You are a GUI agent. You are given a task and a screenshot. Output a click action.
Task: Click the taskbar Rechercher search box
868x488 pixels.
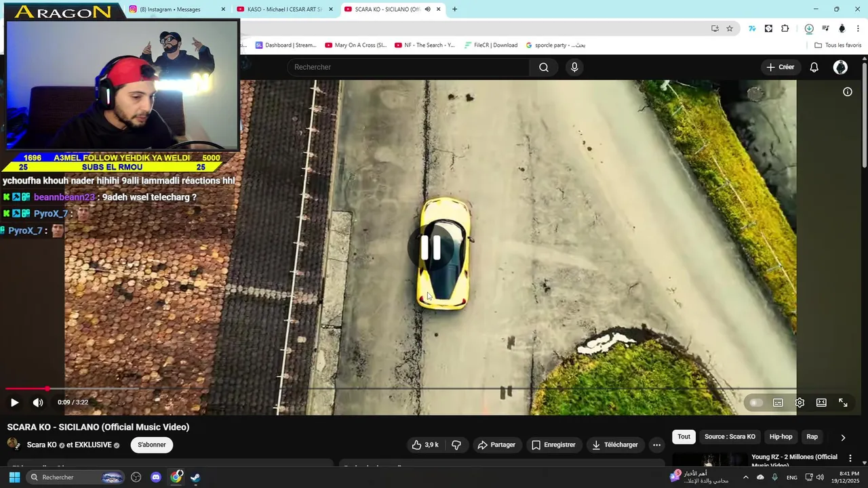click(77, 477)
